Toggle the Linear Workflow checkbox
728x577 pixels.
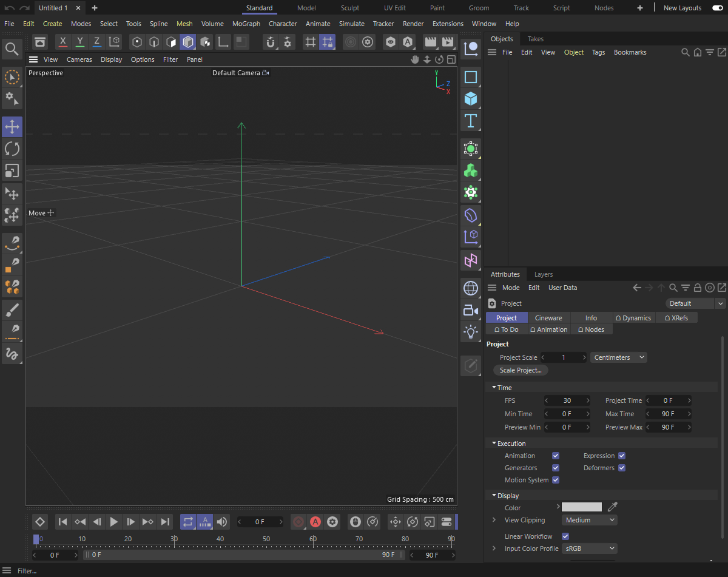565,536
